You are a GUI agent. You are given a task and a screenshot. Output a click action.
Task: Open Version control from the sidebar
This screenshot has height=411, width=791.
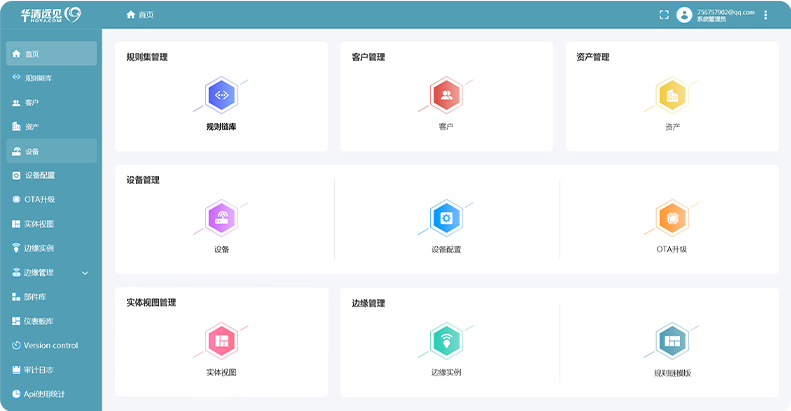50,346
